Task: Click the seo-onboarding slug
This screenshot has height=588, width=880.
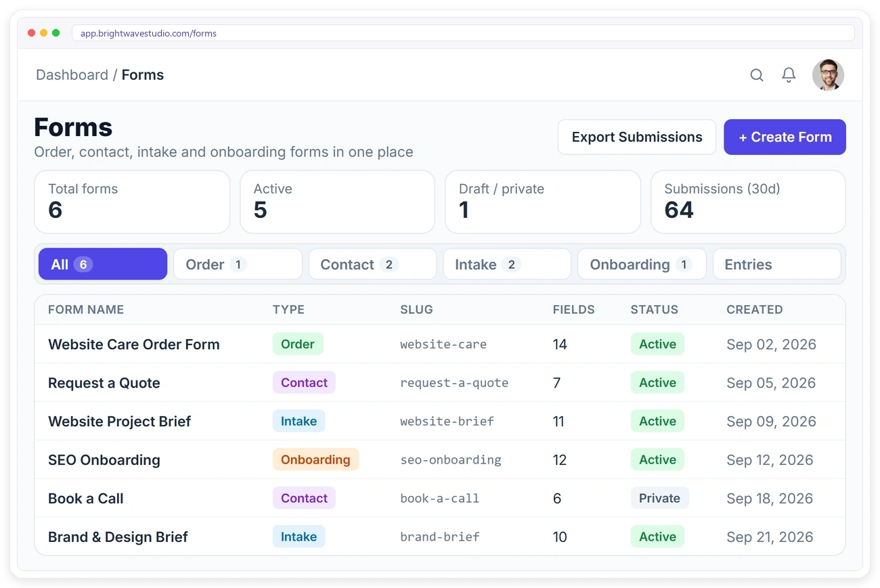Action: (451, 460)
